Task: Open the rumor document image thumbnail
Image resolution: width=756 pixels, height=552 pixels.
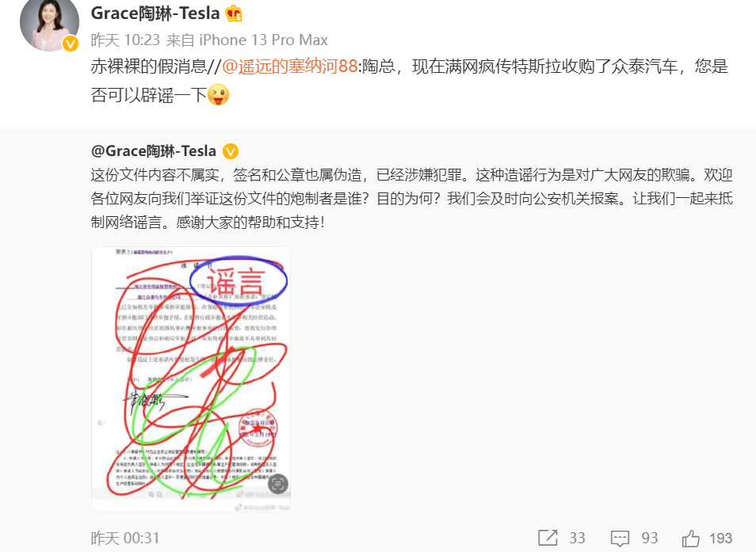Action: 191,379
